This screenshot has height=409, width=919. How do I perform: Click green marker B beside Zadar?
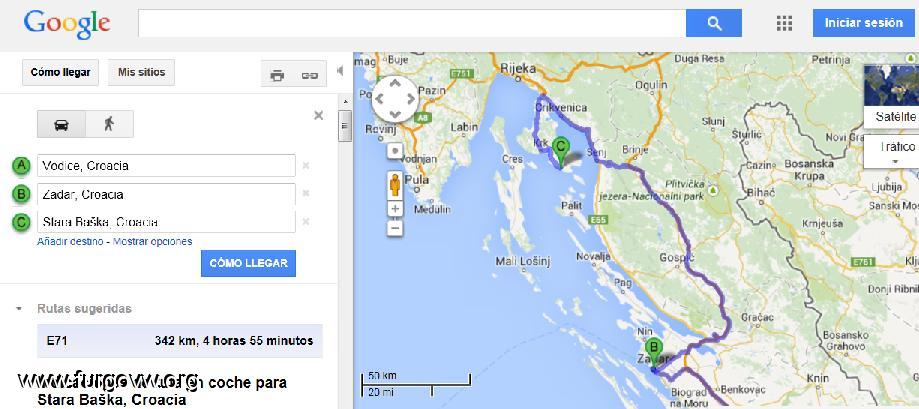click(22, 193)
